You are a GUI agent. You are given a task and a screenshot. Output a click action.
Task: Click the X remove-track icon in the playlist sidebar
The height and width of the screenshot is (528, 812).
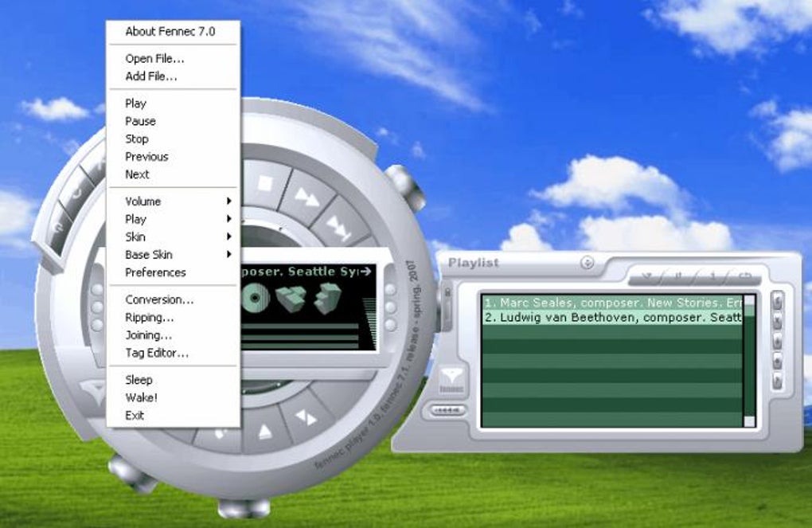[775, 320]
